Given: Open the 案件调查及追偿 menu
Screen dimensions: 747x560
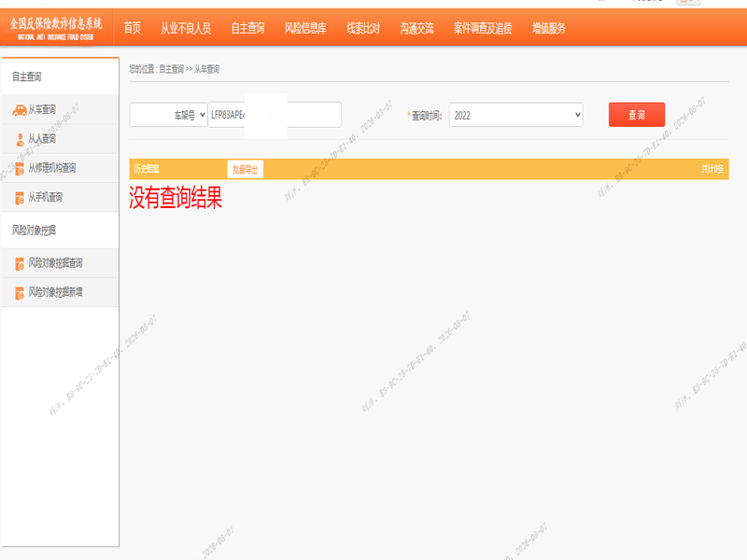Looking at the screenshot, I should (x=483, y=28).
